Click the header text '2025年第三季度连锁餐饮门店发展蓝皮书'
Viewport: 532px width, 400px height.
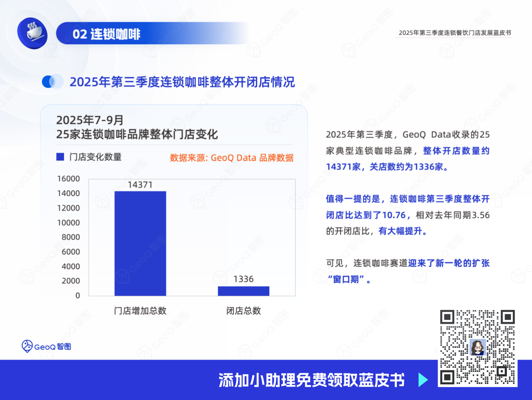point(455,33)
